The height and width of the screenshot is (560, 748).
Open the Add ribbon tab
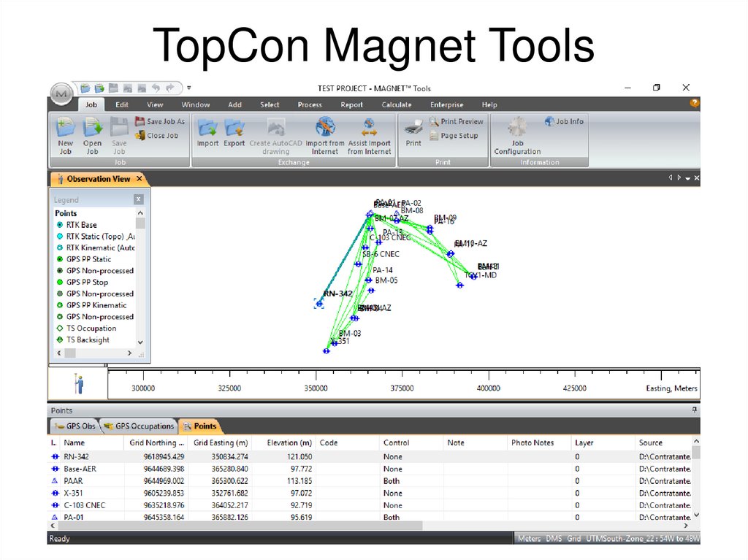coord(234,104)
